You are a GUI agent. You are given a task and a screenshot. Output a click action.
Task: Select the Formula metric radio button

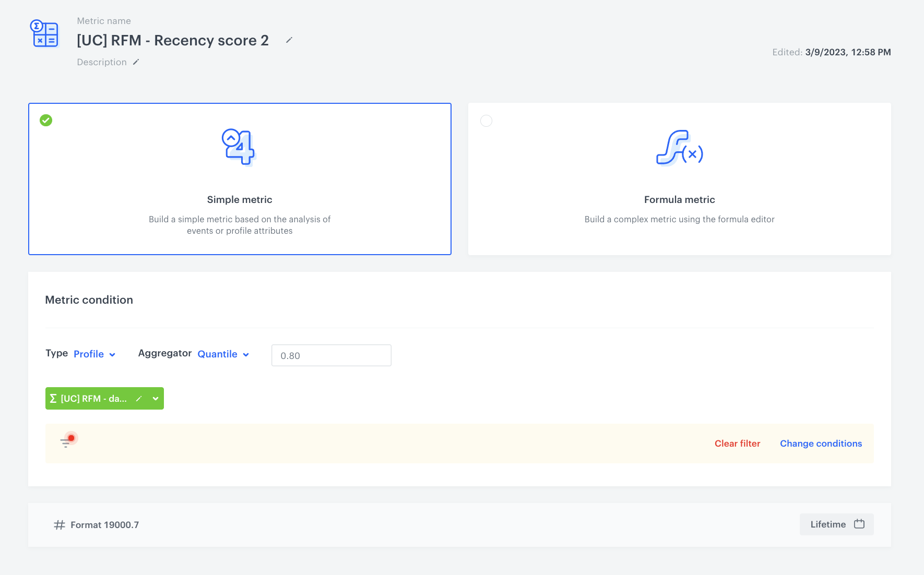(486, 121)
